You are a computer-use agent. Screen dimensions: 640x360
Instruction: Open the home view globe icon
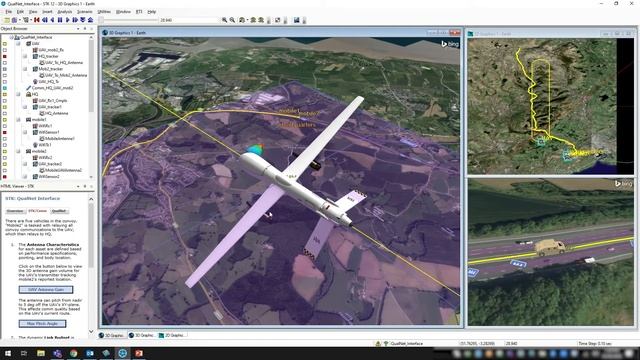(242, 20)
